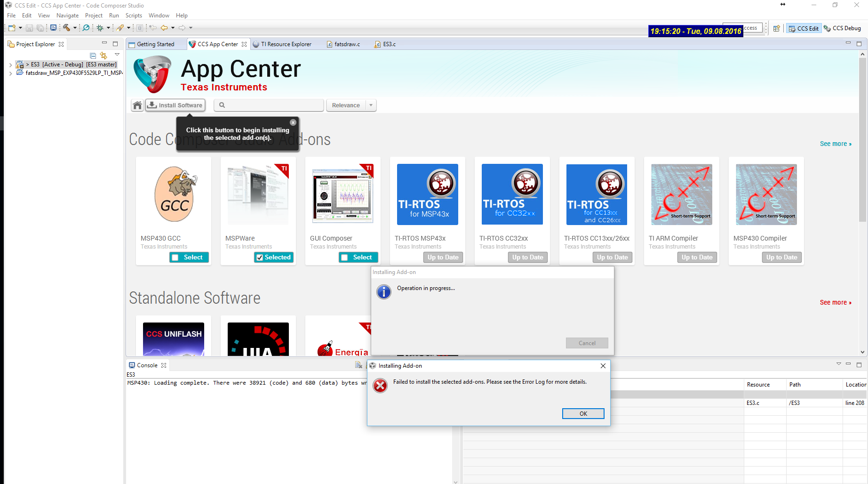Open the CCS UniFlash thumbnail
The width and height of the screenshot is (868, 484).
pos(174,339)
